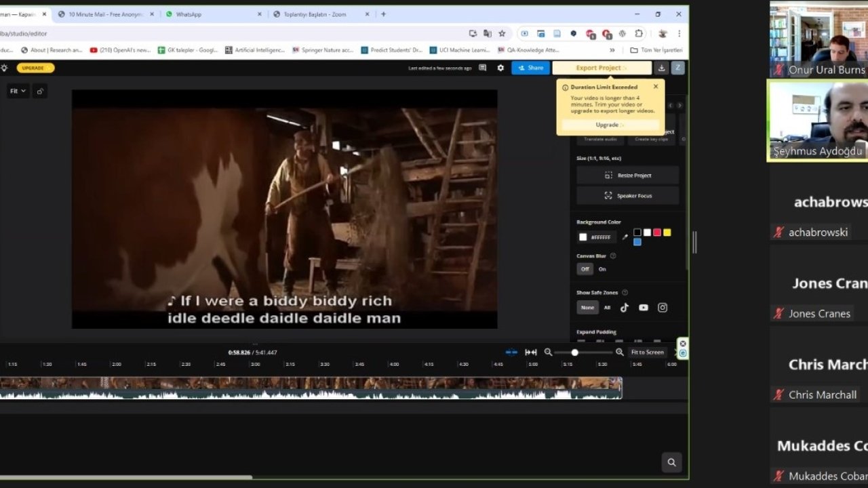Open the UCI Machine Learning bookmark

coord(460,50)
